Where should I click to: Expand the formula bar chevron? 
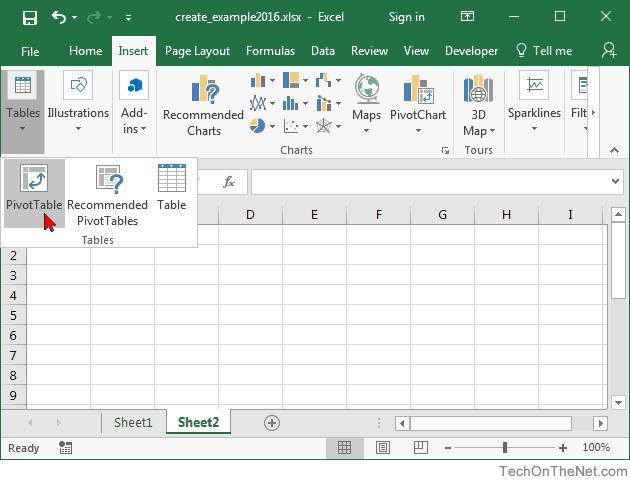pyautogui.click(x=615, y=181)
